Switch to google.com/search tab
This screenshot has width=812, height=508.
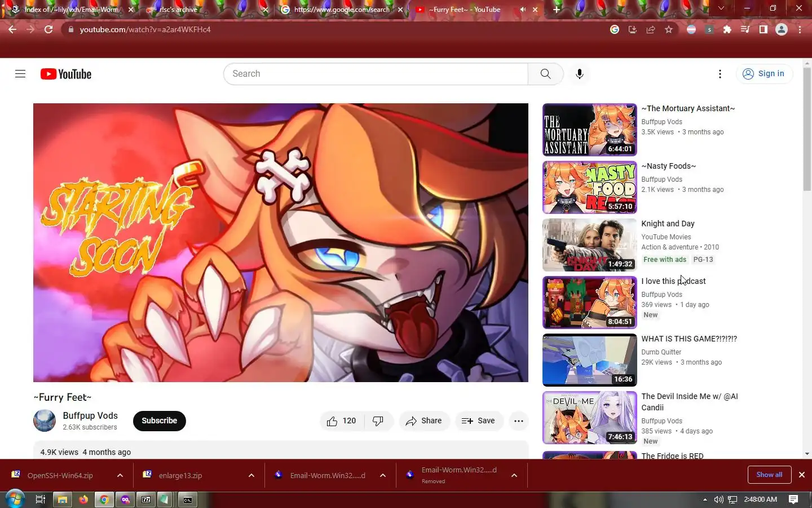(341, 10)
